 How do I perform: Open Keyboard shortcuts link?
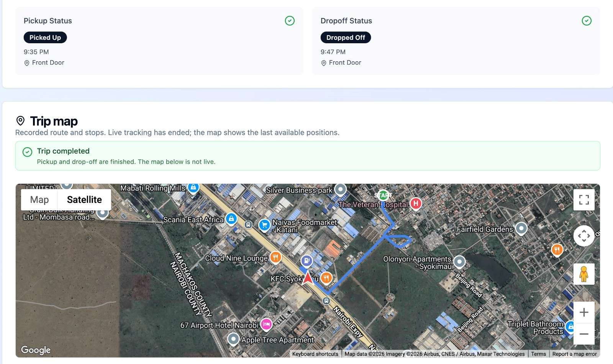[x=315, y=354]
